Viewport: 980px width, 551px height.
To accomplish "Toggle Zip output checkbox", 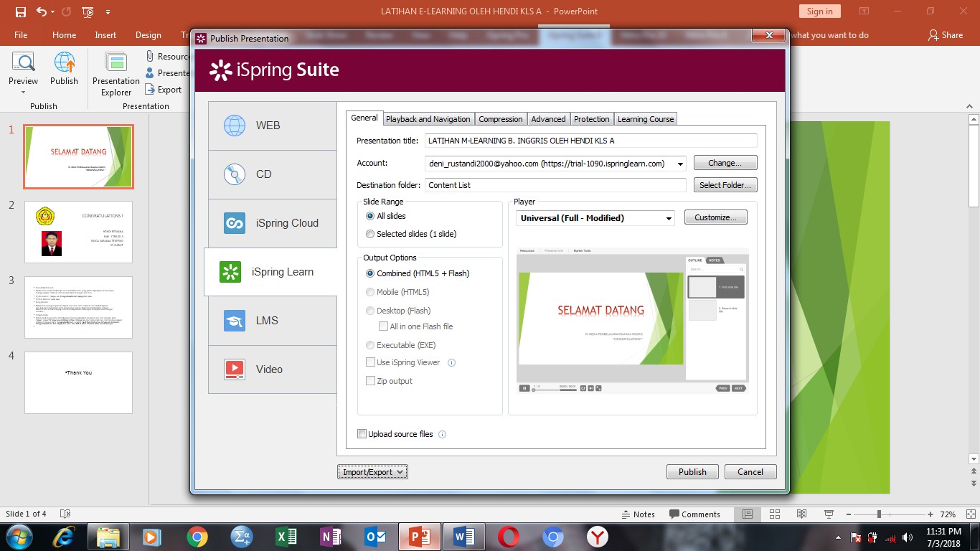I will click(370, 381).
